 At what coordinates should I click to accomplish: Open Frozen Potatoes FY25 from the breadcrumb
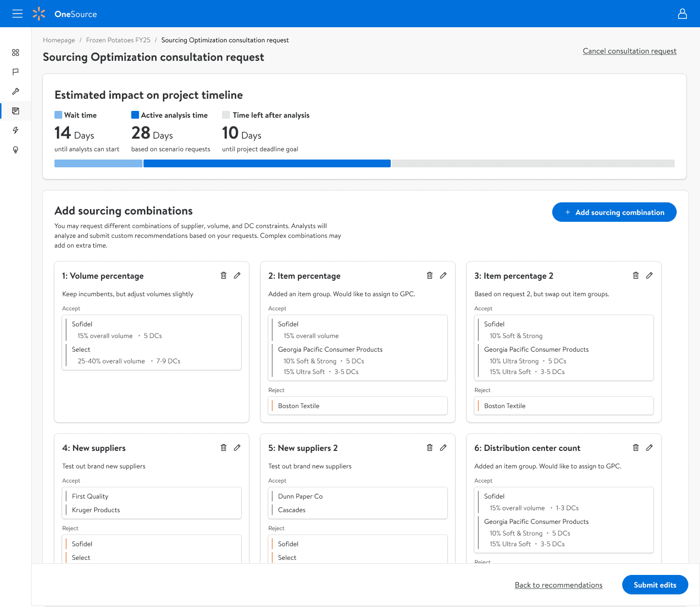coord(118,40)
